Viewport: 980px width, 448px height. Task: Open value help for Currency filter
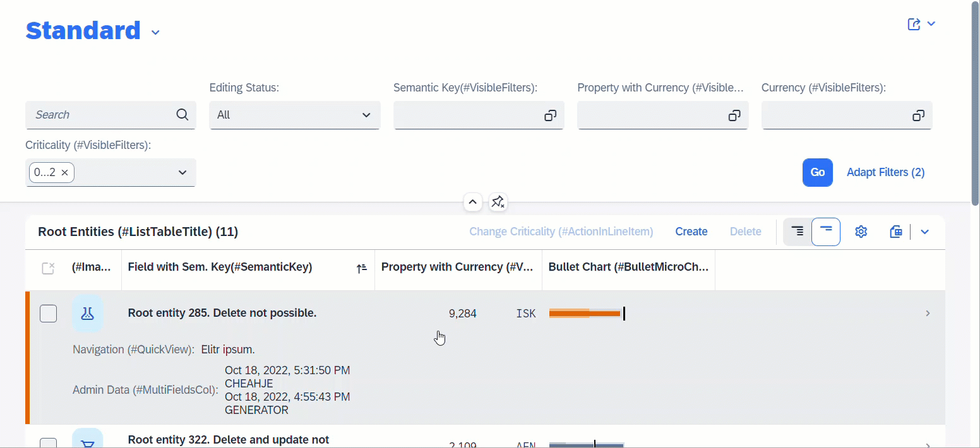[917, 115]
